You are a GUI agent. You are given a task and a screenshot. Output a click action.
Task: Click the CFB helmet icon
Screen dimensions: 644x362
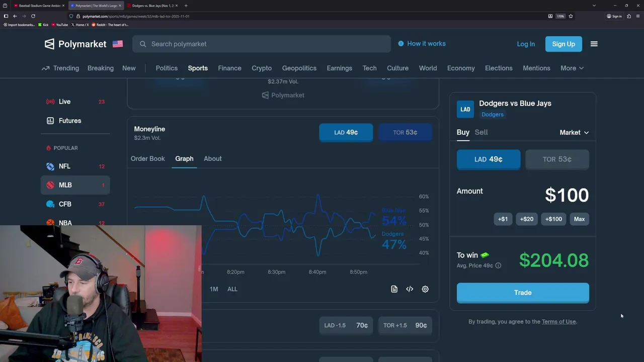click(x=50, y=204)
